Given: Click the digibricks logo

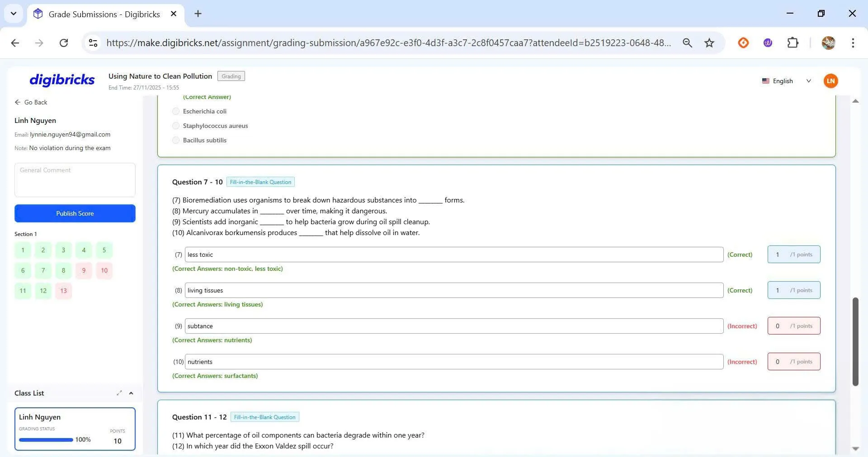Looking at the screenshot, I should [62, 80].
